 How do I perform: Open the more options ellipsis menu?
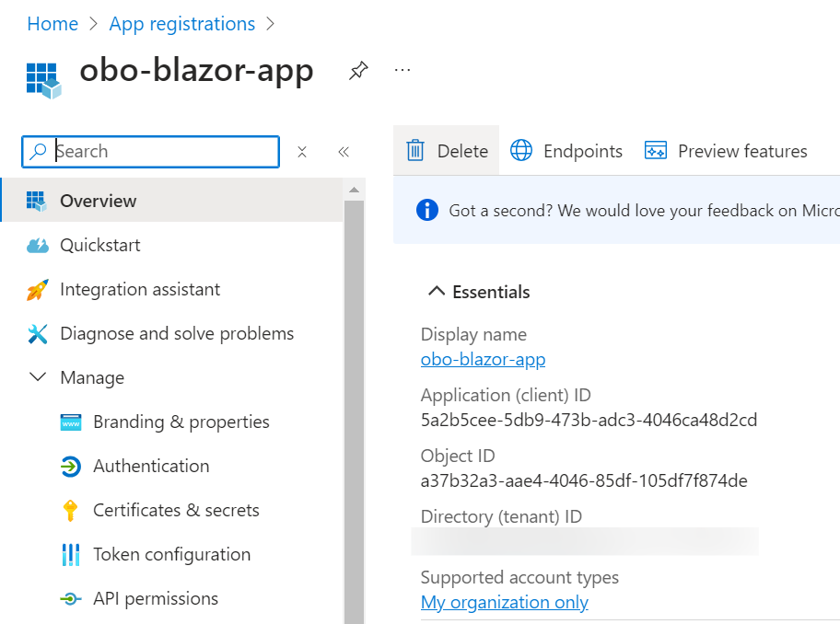pos(402,70)
